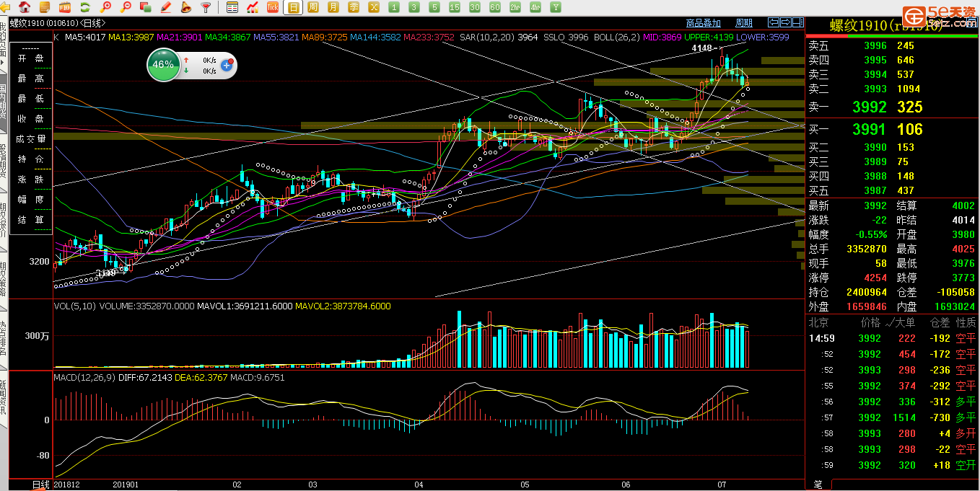Viewport: 980px width, 491px height.
Task: Click the 涨停 value 4254
Action: click(x=875, y=278)
